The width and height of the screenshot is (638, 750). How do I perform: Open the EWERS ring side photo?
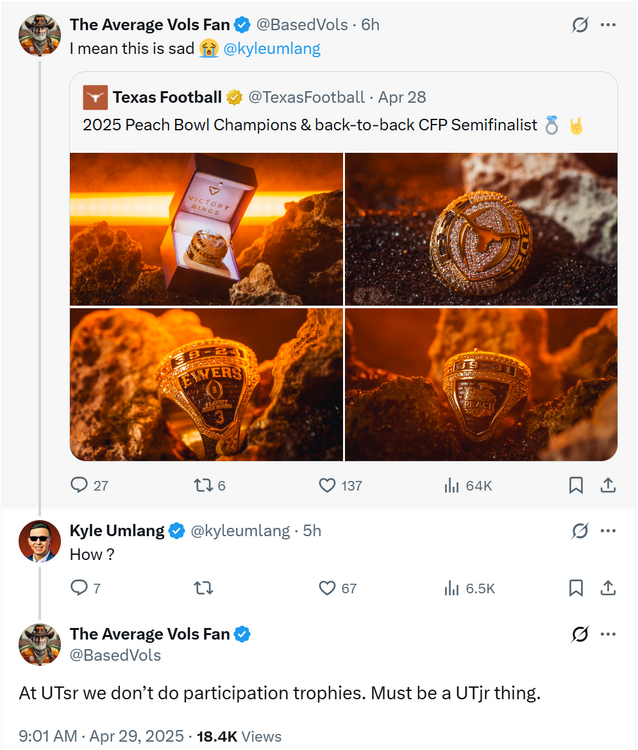click(206, 384)
